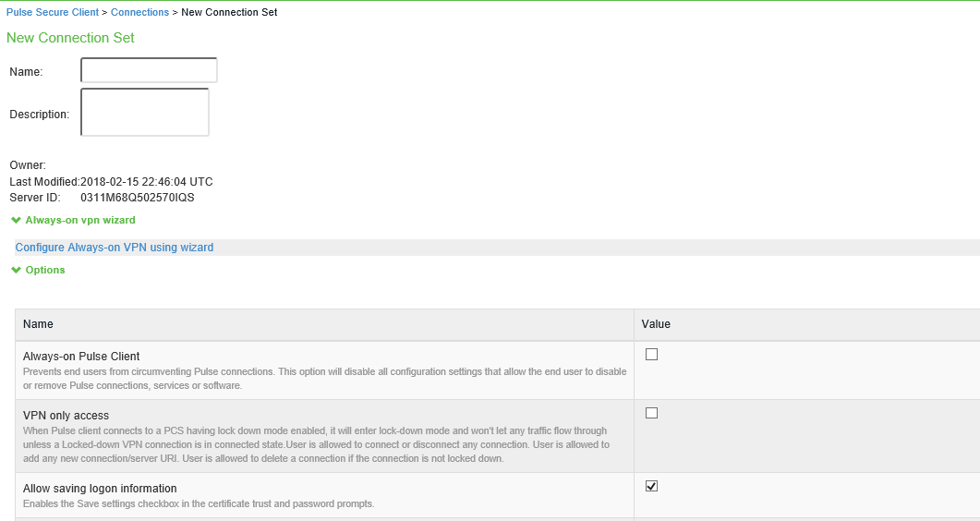The image size is (980, 521).
Task: Open Configure Always-on VPN using wizard link
Action: coord(115,248)
